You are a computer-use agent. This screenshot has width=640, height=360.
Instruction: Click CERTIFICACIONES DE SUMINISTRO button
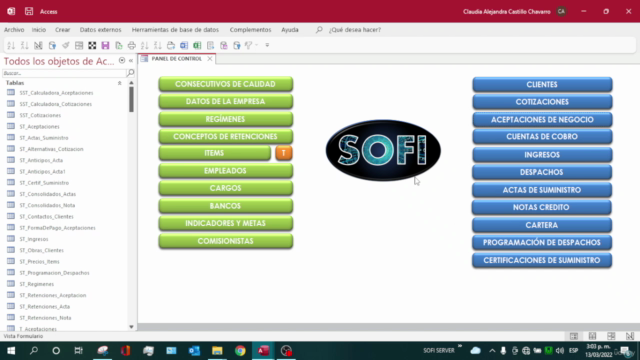542,260
